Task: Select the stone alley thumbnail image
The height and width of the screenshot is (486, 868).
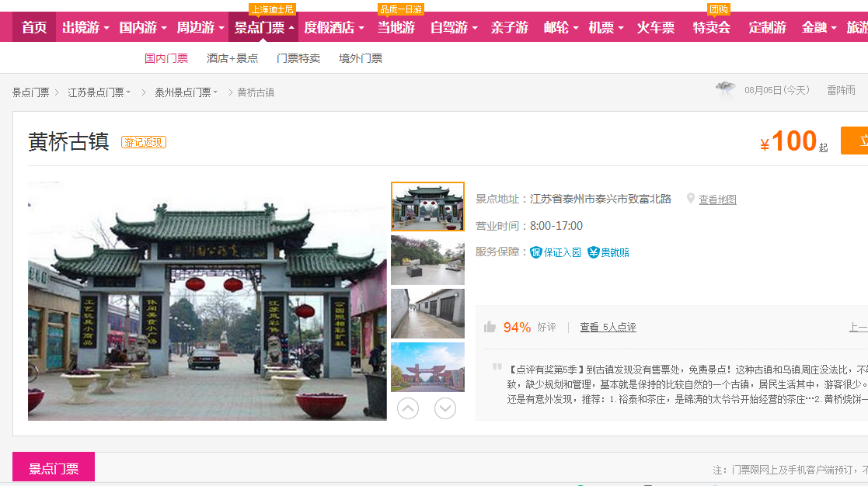Action: (427, 314)
